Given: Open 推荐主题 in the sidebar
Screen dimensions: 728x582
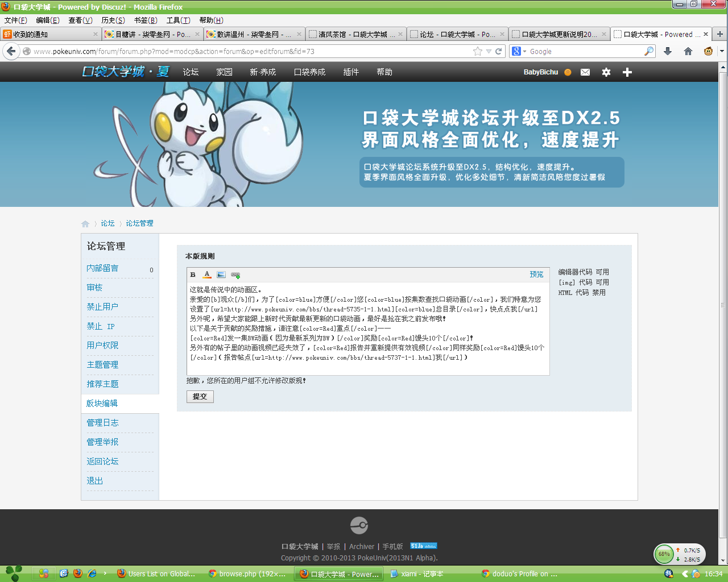Looking at the screenshot, I should click(102, 384).
